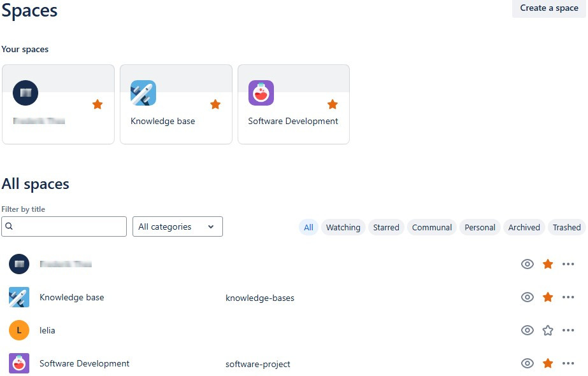Click the Software Development space icon

coord(19,363)
